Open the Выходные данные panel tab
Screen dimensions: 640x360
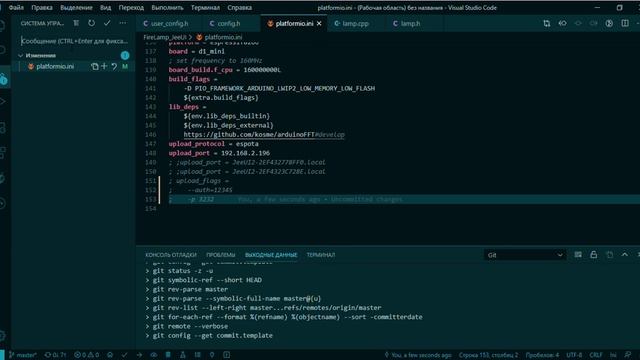coord(271,255)
